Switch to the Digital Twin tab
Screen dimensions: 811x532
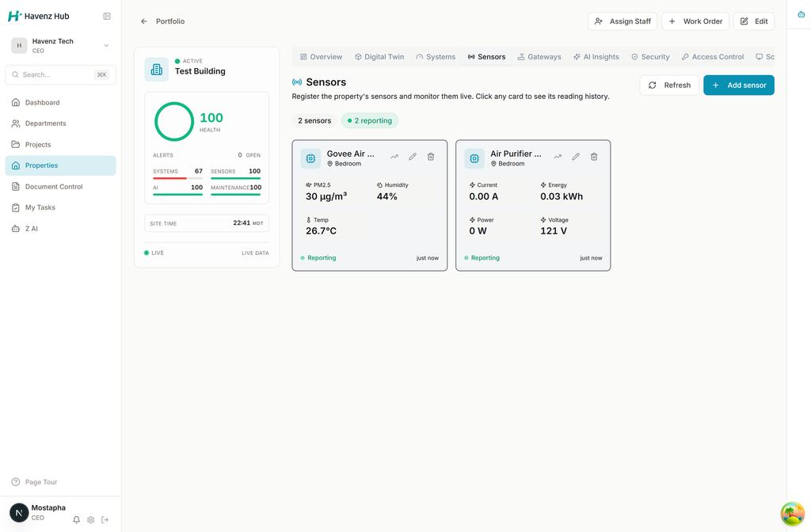click(379, 57)
